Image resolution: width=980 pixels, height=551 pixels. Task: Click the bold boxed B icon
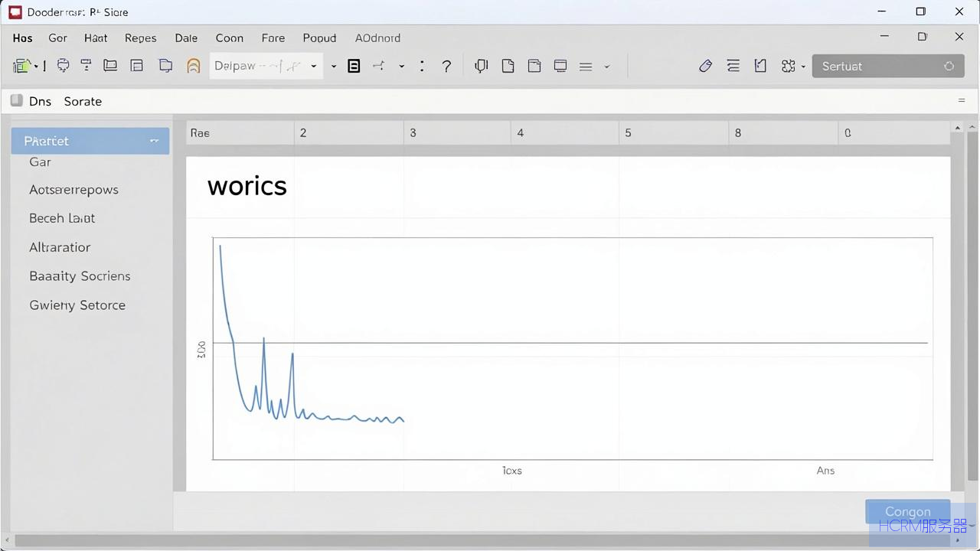tap(354, 67)
